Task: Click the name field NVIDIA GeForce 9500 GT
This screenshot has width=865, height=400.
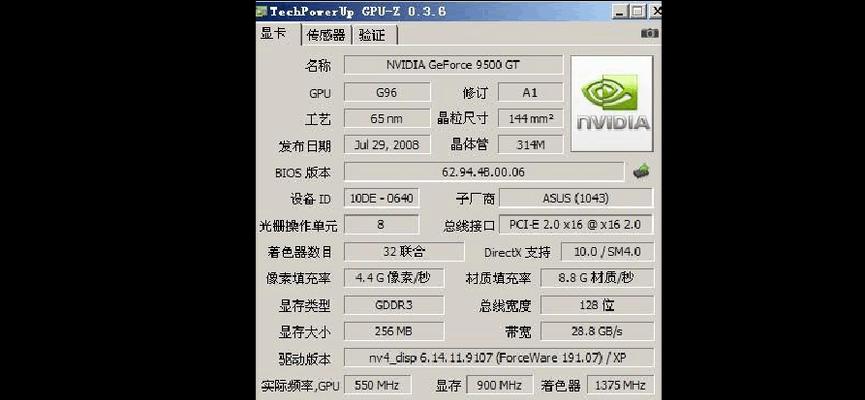Action: [x=453, y=65]
